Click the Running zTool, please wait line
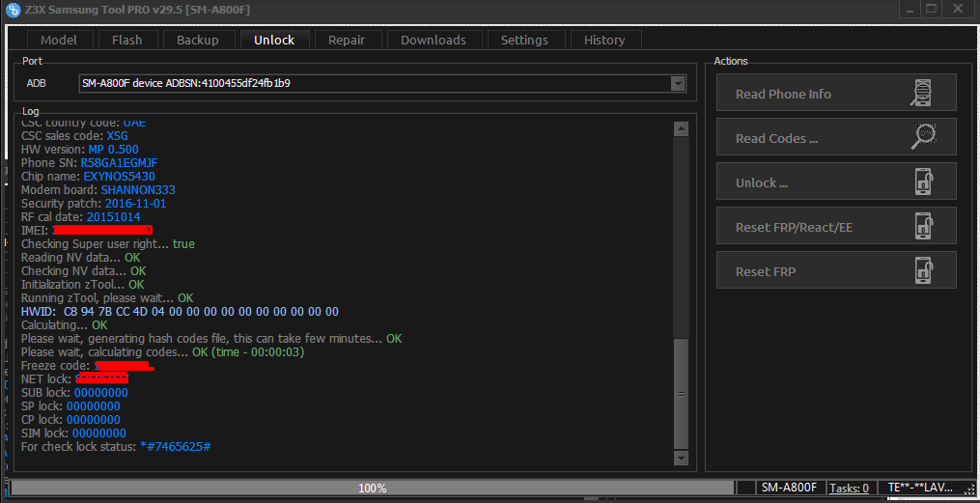Screen dimensions: 980x503 (x=107, y=298)
